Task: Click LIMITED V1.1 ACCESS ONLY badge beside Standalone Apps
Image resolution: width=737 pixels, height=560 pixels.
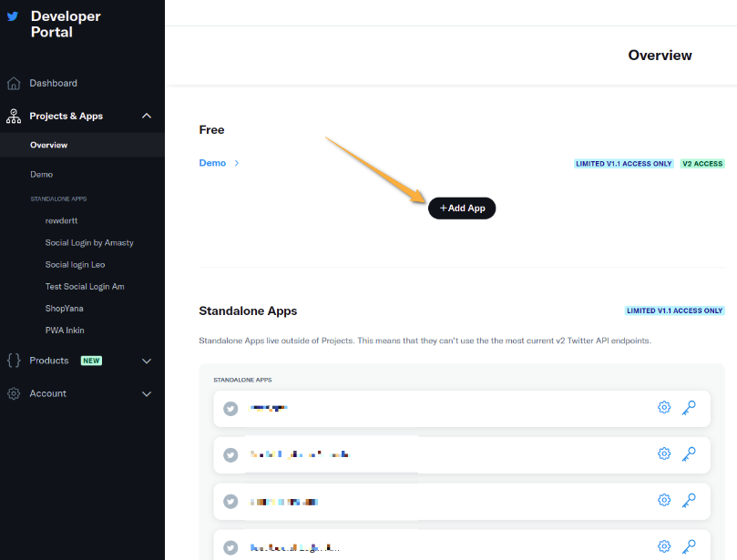Action: pos(674,311)
